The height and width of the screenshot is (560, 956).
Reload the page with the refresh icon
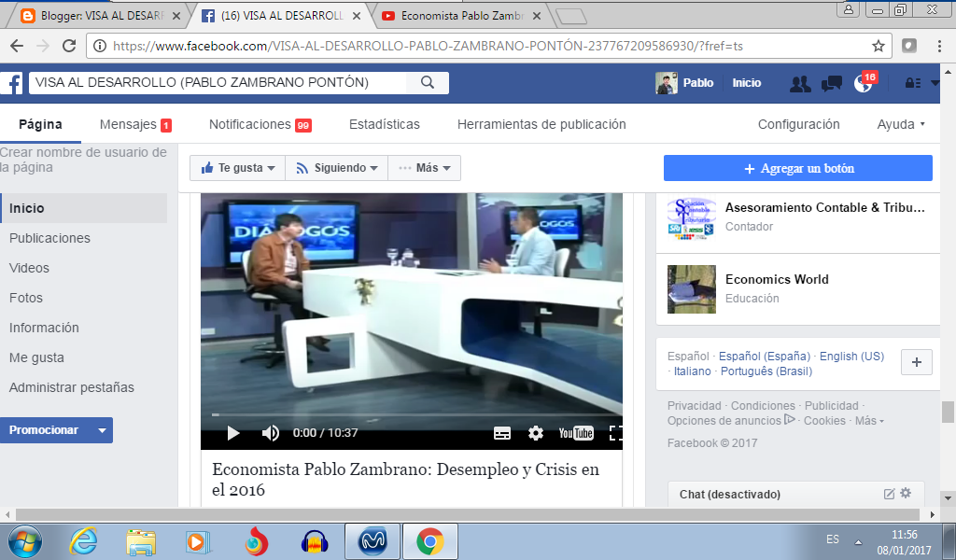point(69,46)
